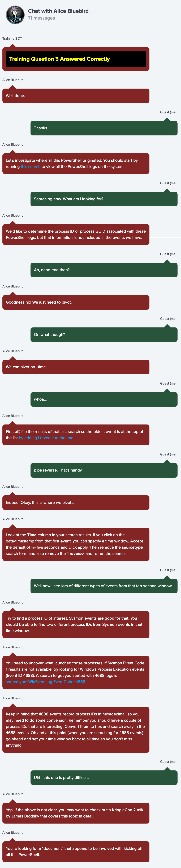Click the message mentioning James Brodsky's KringleCon talk

tap(76, 813)
